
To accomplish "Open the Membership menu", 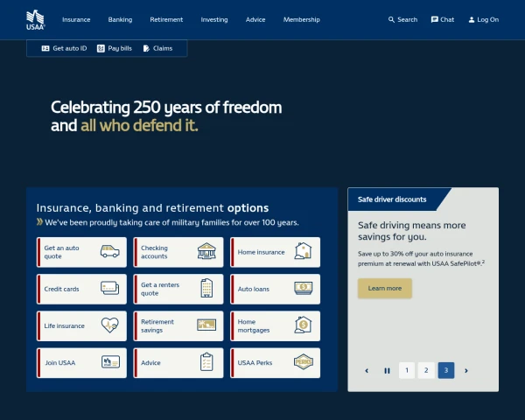I will [x=302, y=20].
